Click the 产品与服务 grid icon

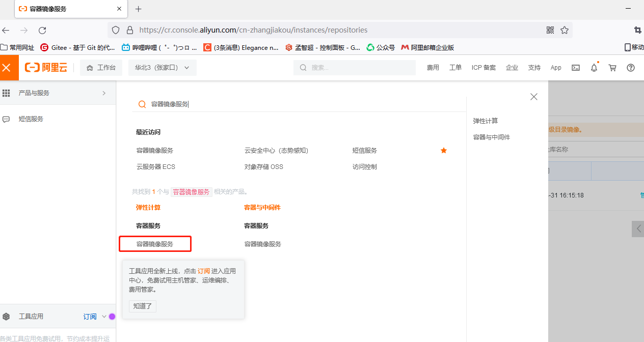(x=7, y=93)
